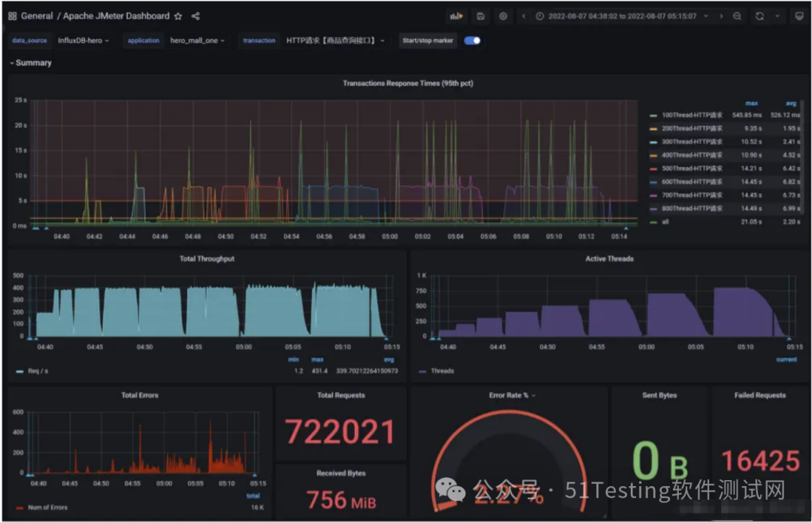Open dashboard settings gear
The height and width of the screenshot is (523, 812).
pos(503,16)
